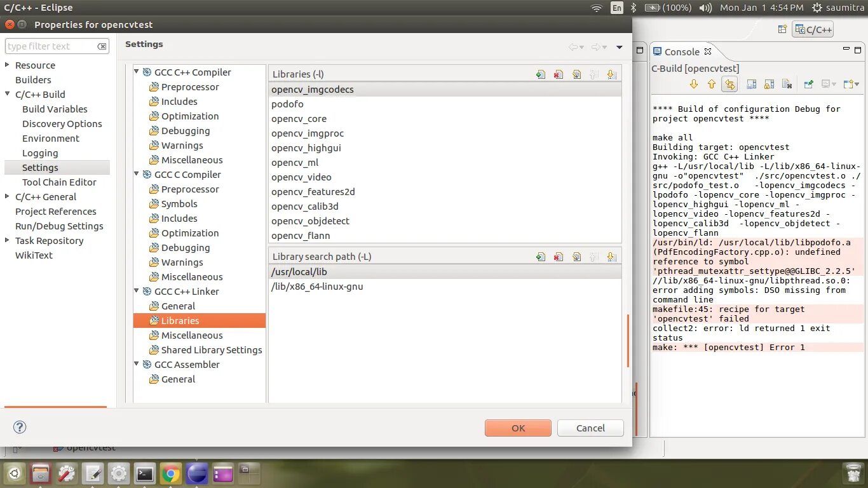Open Discovery Options page
Image resolution: width=868 pixels, height=488 pixels.
pos(62,124)
